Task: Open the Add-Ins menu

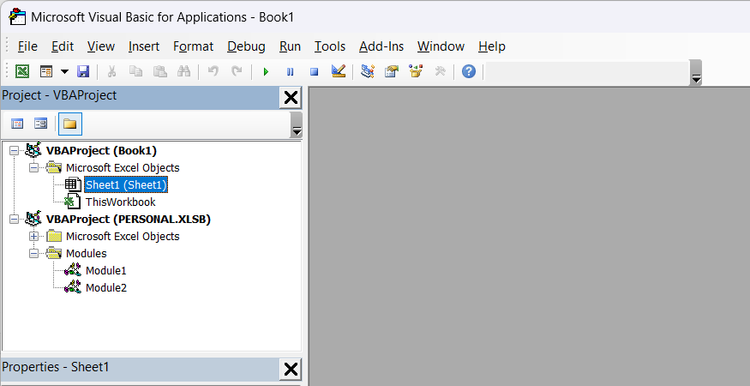Action: 381,46
